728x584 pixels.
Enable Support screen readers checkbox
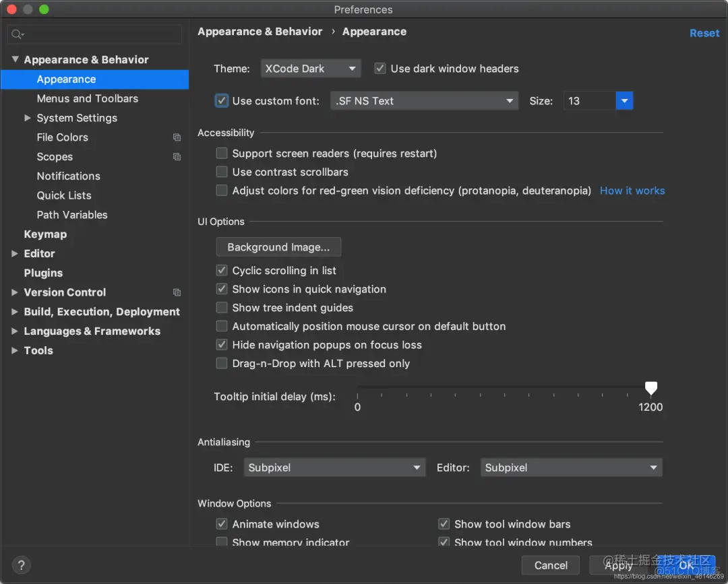click(x=222, y=153)
